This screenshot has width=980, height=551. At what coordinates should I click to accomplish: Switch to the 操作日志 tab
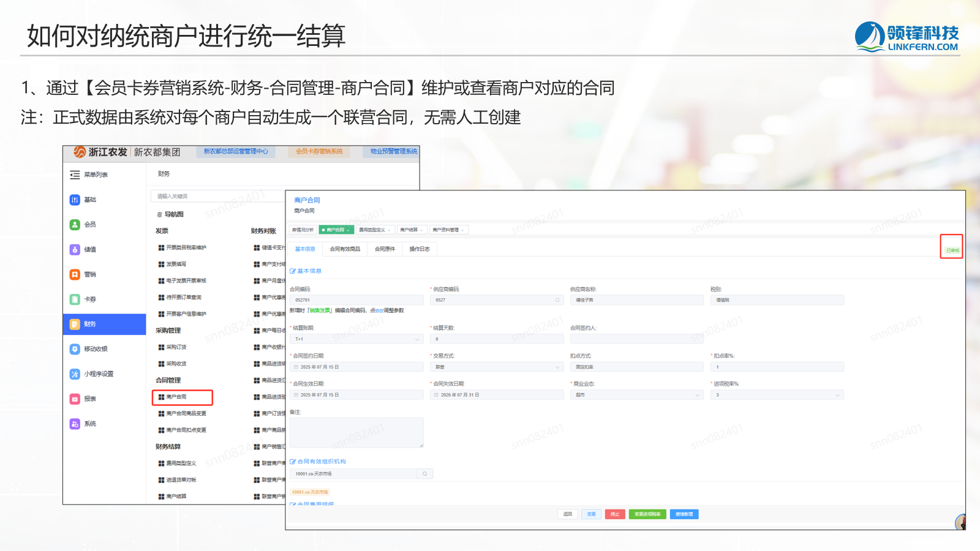point(420,249)
